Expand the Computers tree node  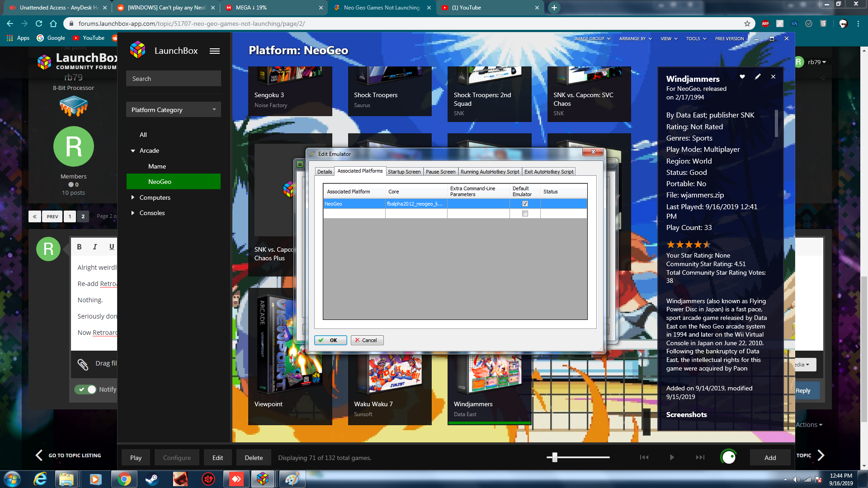click(x=132, y=197)
